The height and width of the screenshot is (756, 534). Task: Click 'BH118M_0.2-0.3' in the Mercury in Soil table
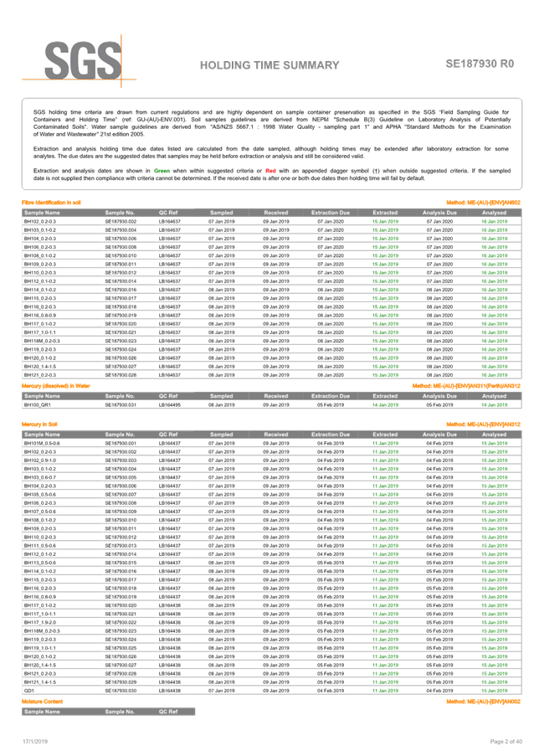tap(42, 631)
